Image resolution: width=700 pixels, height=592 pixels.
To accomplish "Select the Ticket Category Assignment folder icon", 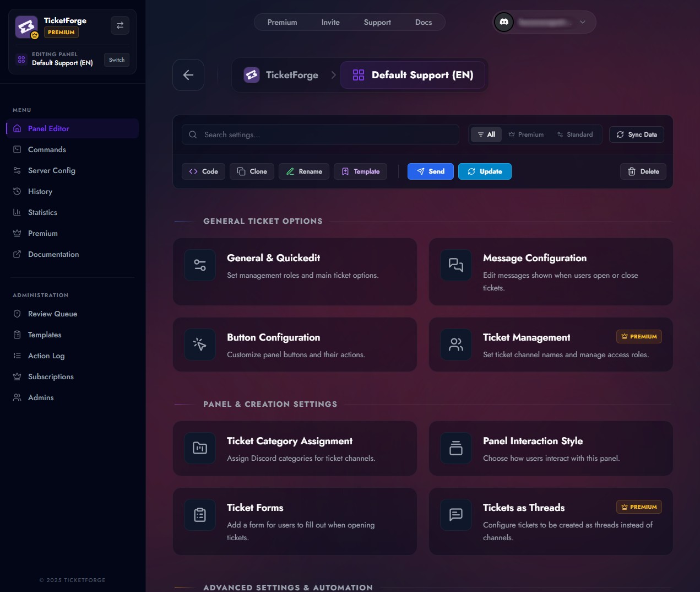I will point(199,448).
